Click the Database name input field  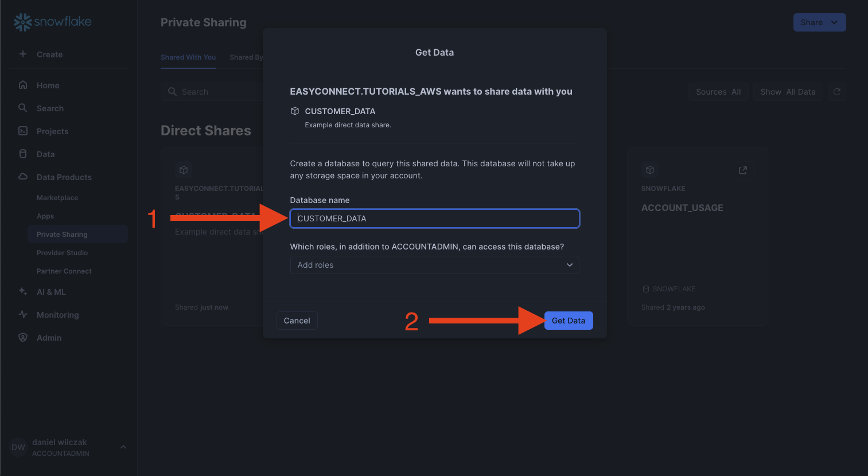click(x=434, y=219)
